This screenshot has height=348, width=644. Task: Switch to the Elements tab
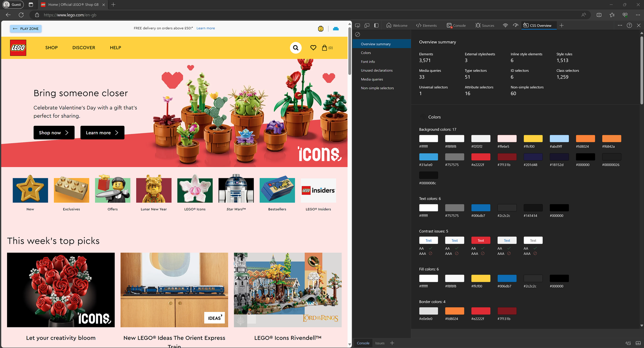426,25
